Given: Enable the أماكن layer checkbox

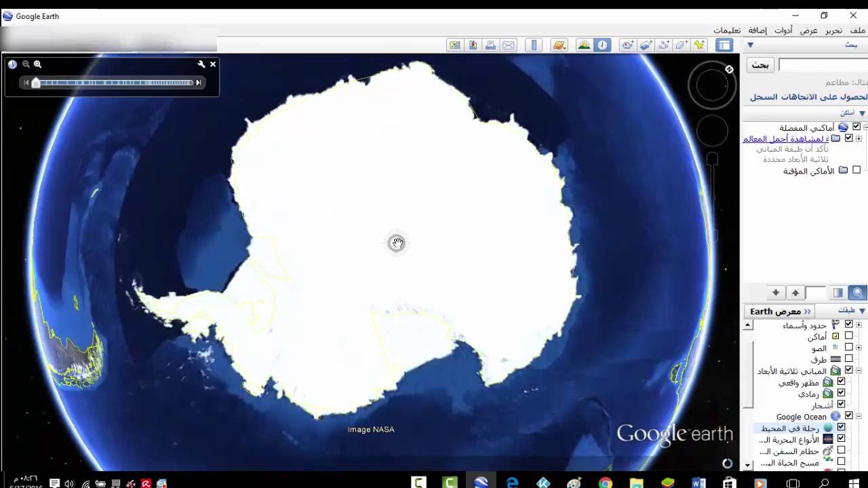Looking at the screenshot, I should tap(848, 336).
